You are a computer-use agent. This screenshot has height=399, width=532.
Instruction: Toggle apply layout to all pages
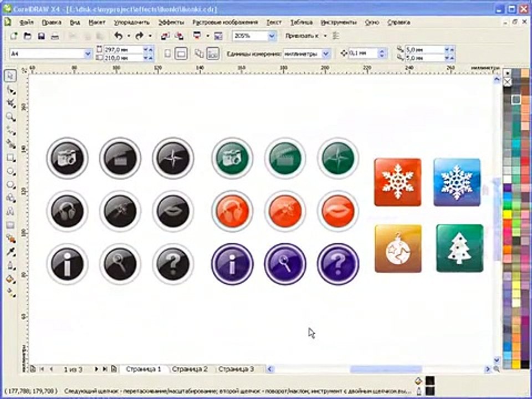pos(199,54)
